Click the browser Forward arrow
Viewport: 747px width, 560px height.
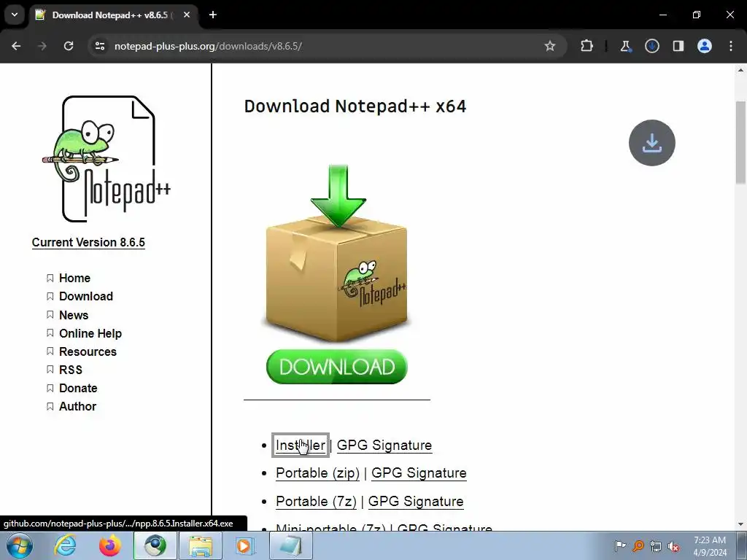pos(42,46)
